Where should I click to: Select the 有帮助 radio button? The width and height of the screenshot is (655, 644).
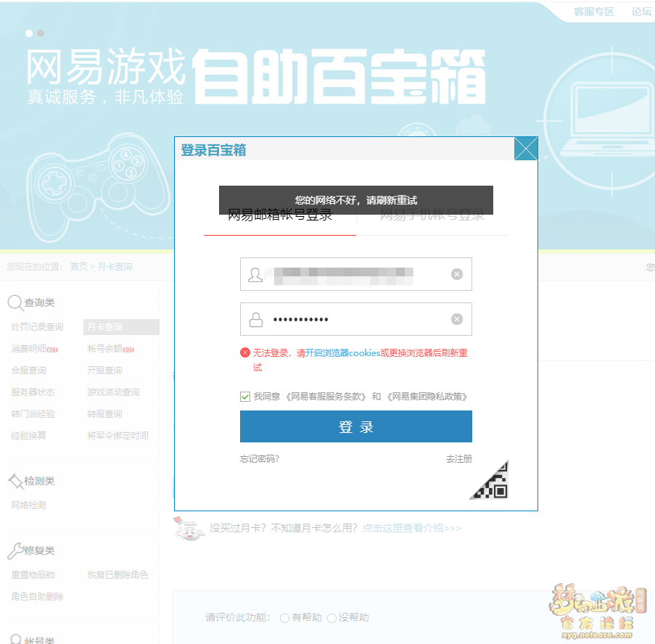pyautogui.click(x=284, y=618)
